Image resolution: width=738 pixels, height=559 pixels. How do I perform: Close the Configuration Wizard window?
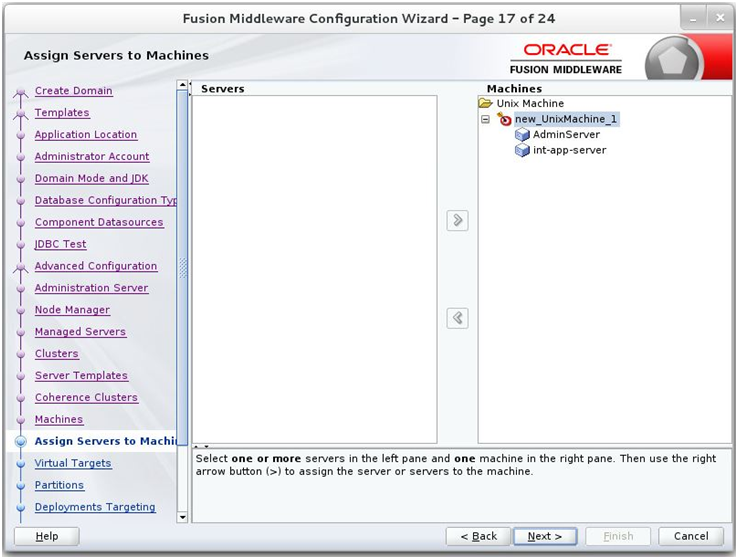click(720, 18)
